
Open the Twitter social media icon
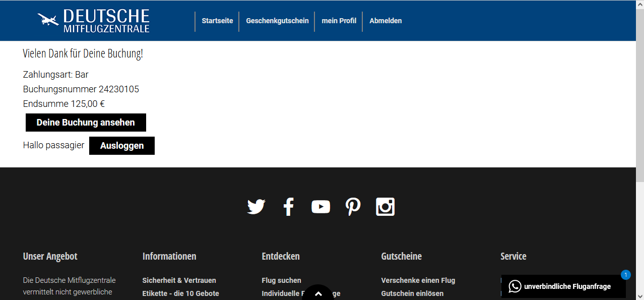256,207
